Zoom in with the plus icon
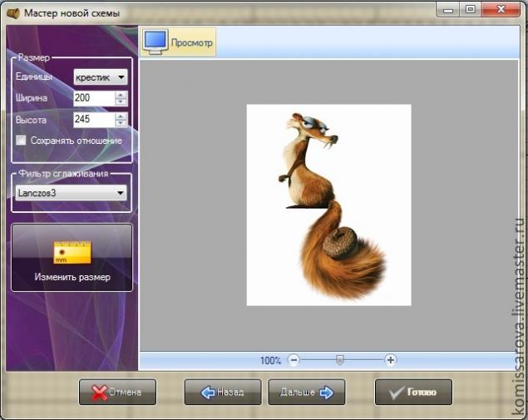Screen dimensions: 528x420 click(390, 360)
